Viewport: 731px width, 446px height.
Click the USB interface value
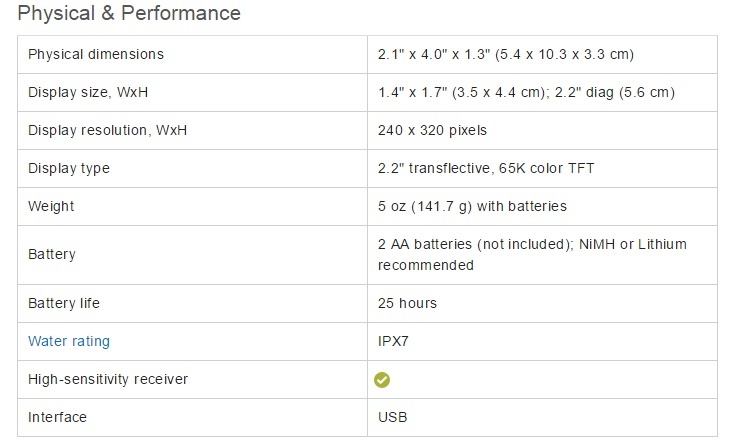(392, 417)
